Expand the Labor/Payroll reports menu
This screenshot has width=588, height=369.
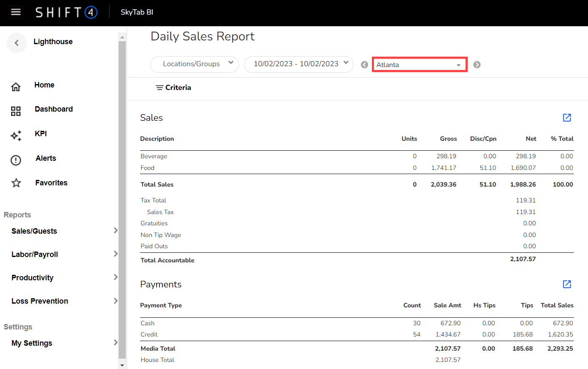pos(62,254)
